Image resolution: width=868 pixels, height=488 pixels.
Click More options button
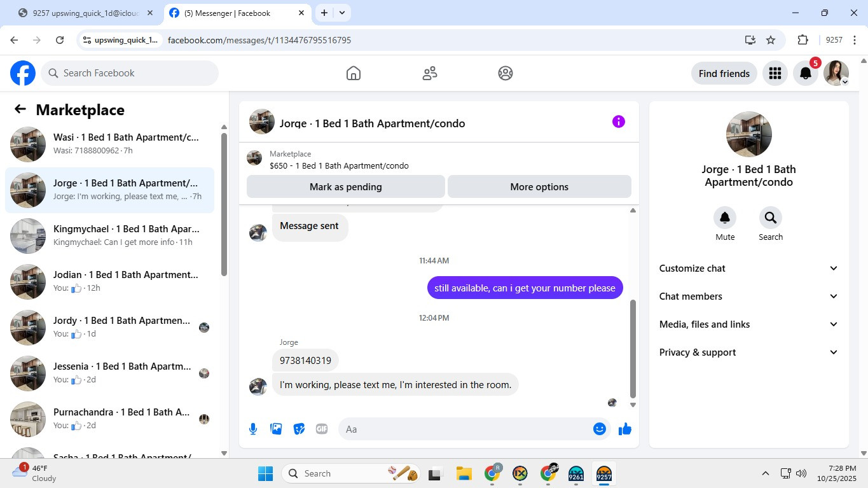point(539,187)
